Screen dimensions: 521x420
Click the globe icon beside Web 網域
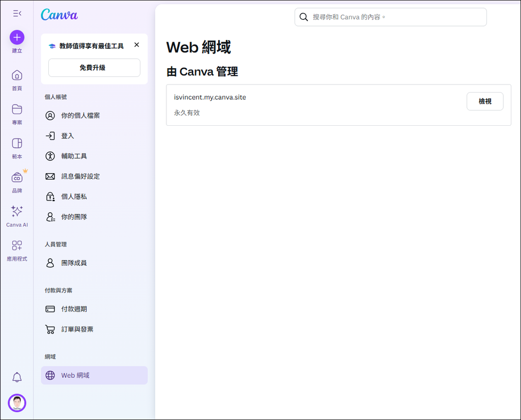tap(50, 375)
